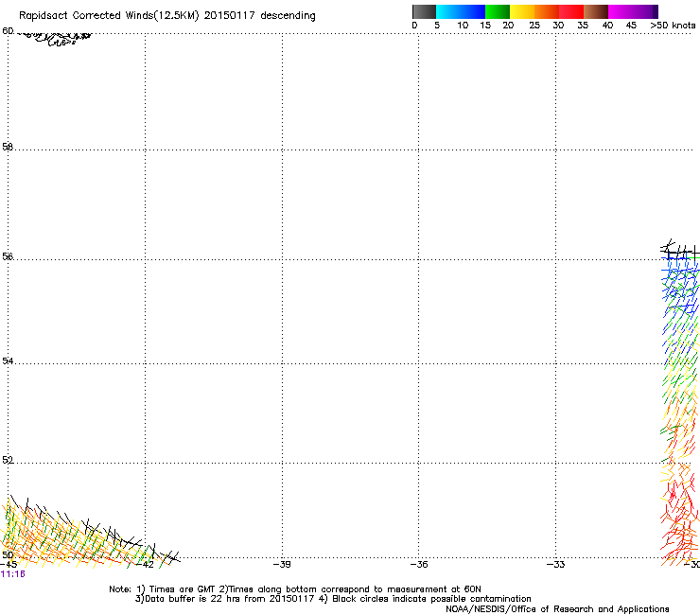Click the red 30-35 knots legend color

click(x=571, y=11)
